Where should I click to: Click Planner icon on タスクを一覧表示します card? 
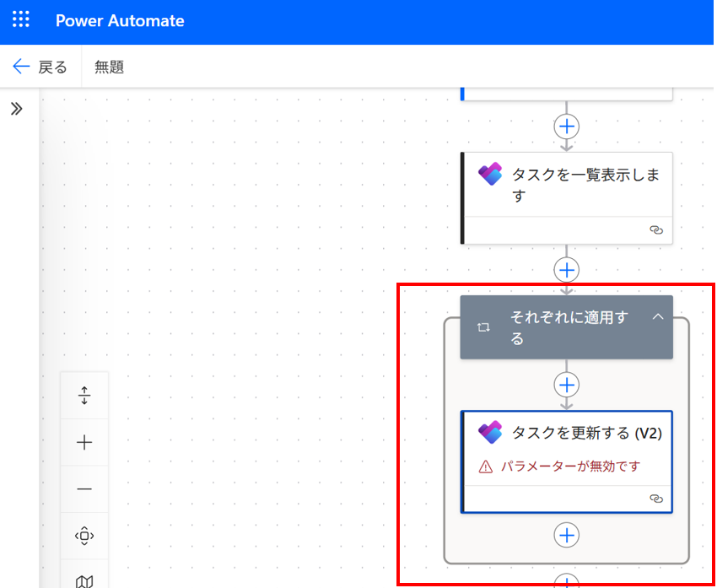[x=490, y=174]
